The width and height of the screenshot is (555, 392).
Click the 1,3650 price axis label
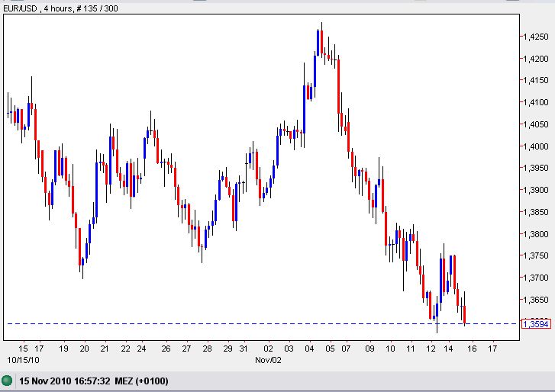click(x=536, y=300)
